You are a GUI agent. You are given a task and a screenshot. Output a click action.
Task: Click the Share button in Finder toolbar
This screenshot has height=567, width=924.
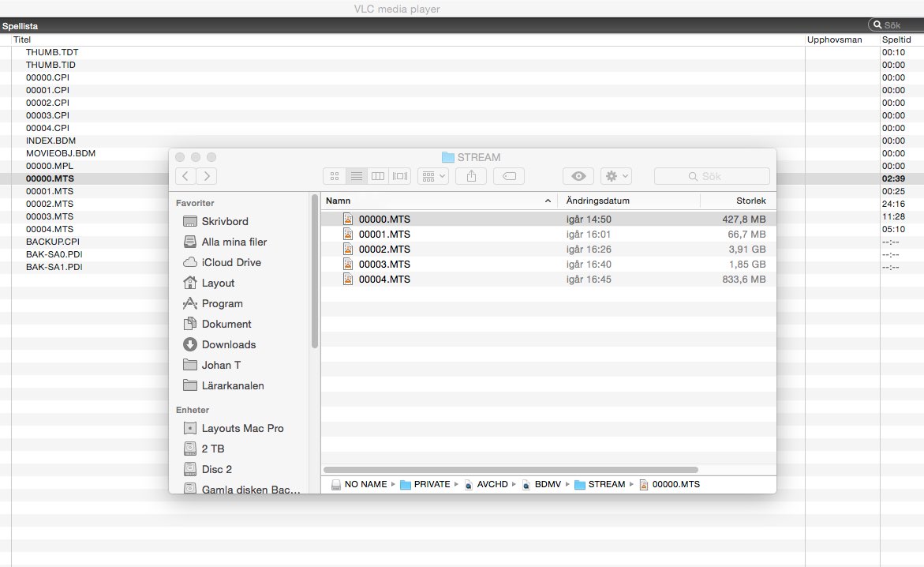[x=471, y=176]
